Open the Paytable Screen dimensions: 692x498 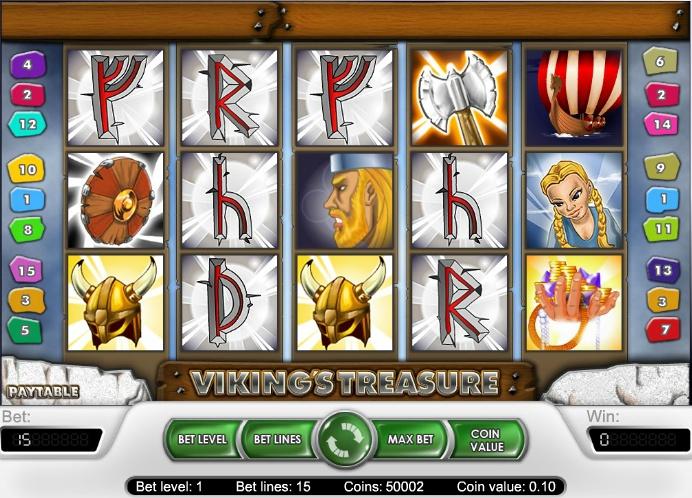tap(43, 392)
